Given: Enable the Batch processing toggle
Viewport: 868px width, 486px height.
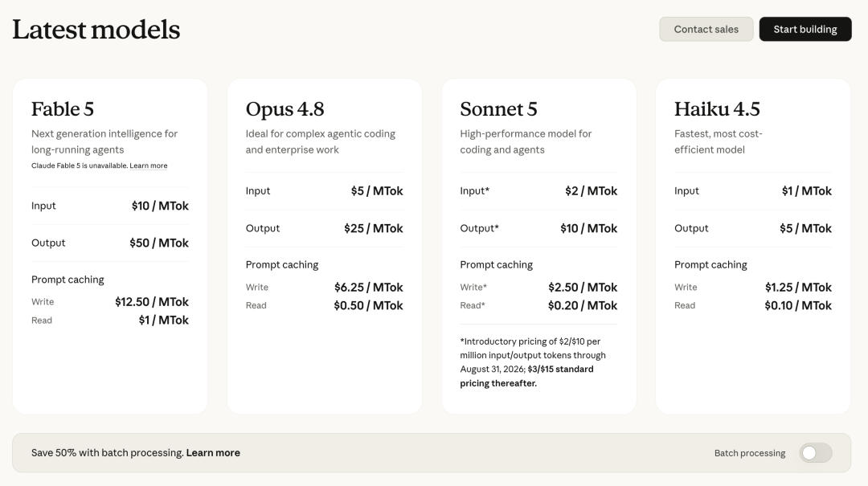Looking at the screenshot, I should (816, 453).
